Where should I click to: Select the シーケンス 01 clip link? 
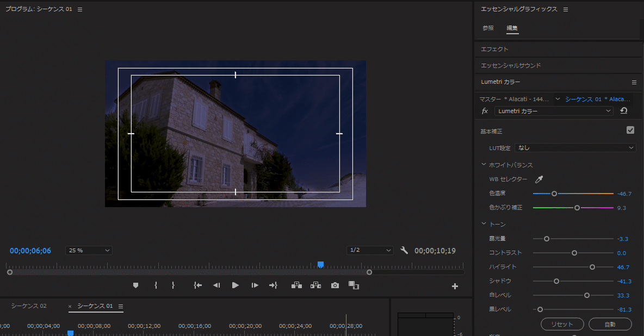pos(598,99)
